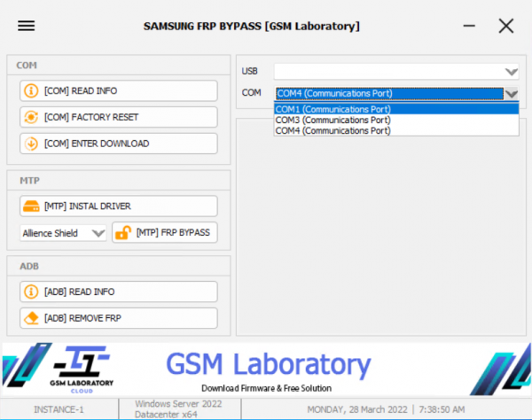The height and width of the screenshot is (420, 532).
Task: Click the selected COM4 combo box field
Action: coord(389,93)
